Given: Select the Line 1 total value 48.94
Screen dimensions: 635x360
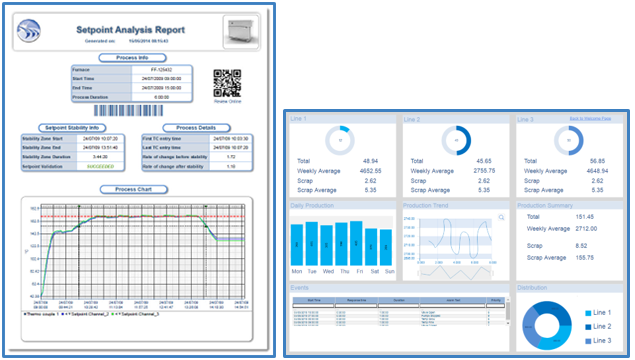Looking at the screenshot, I should tap(370, 161).
